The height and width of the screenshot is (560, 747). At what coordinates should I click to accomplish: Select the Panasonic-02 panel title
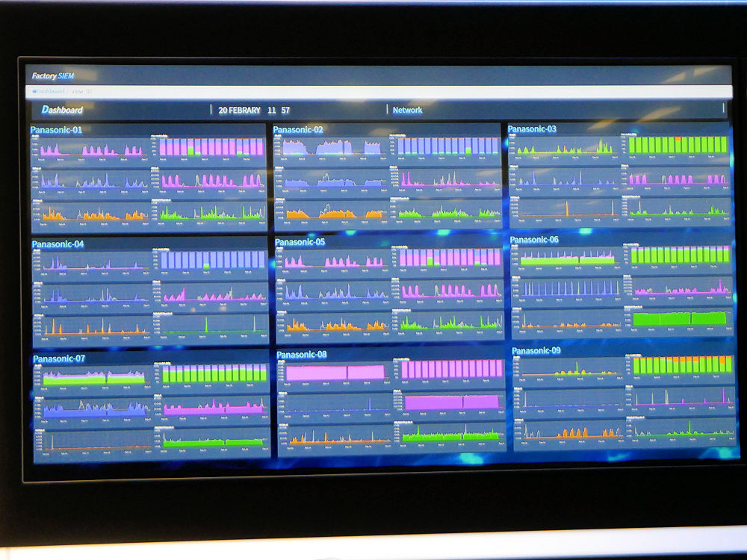[298, 129]
